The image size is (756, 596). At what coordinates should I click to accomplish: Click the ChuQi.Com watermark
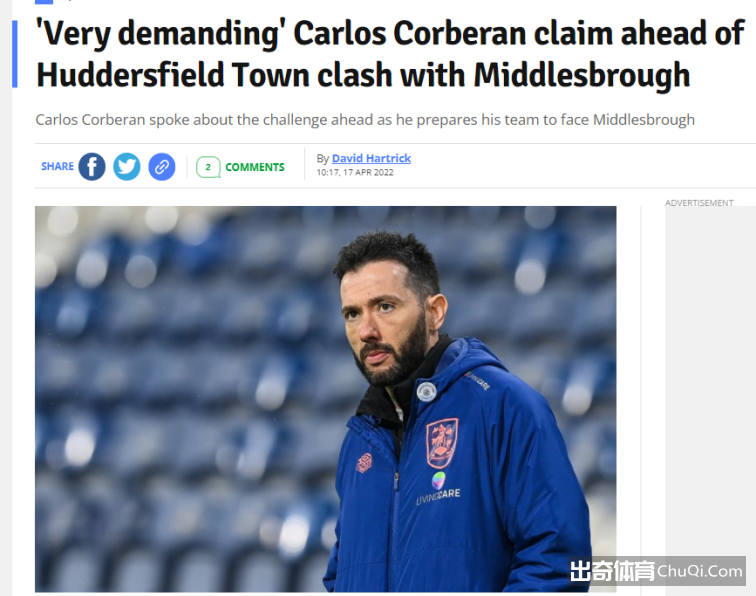tap(657, 571)
